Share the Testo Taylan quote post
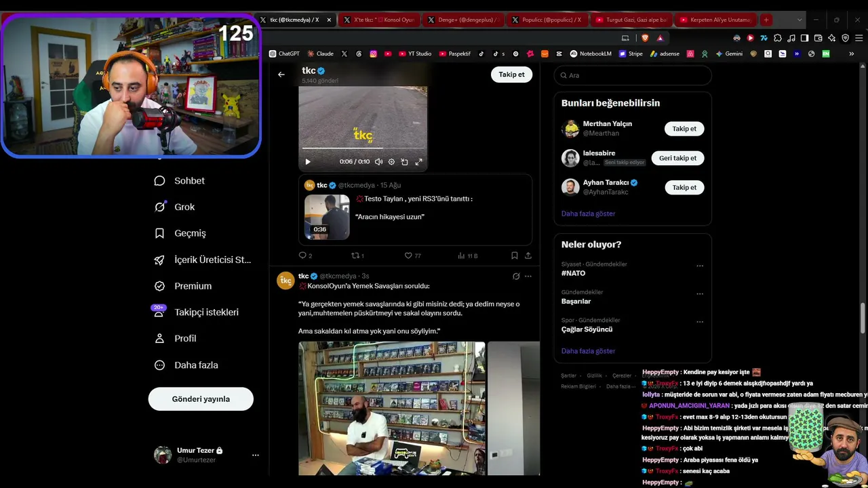 [x=528, y=256]
